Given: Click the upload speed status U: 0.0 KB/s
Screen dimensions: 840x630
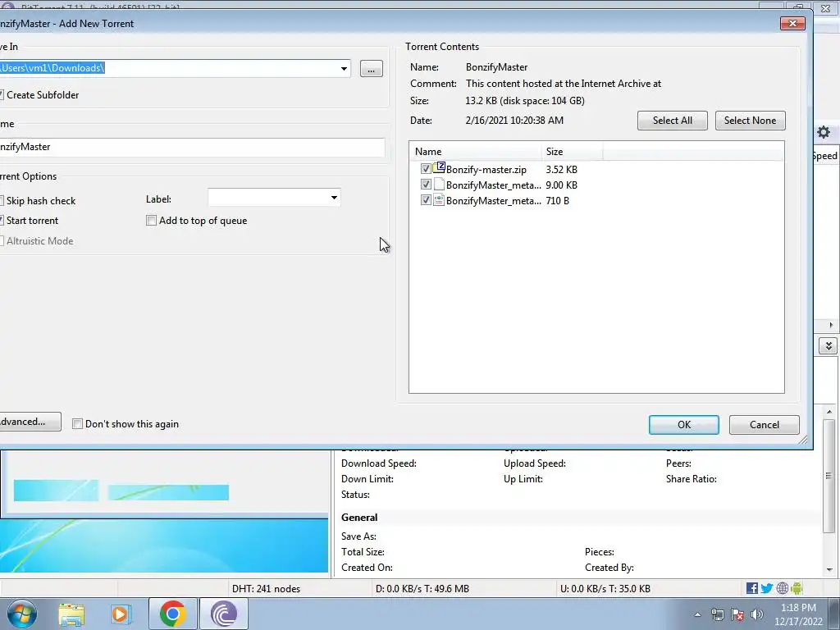Looking at the screenshot, I should pos(605,589).
